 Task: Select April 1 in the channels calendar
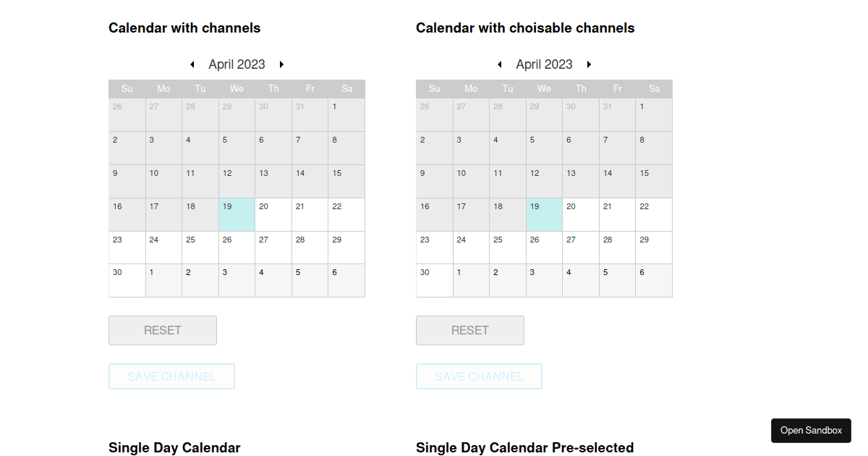click(346, 114)
